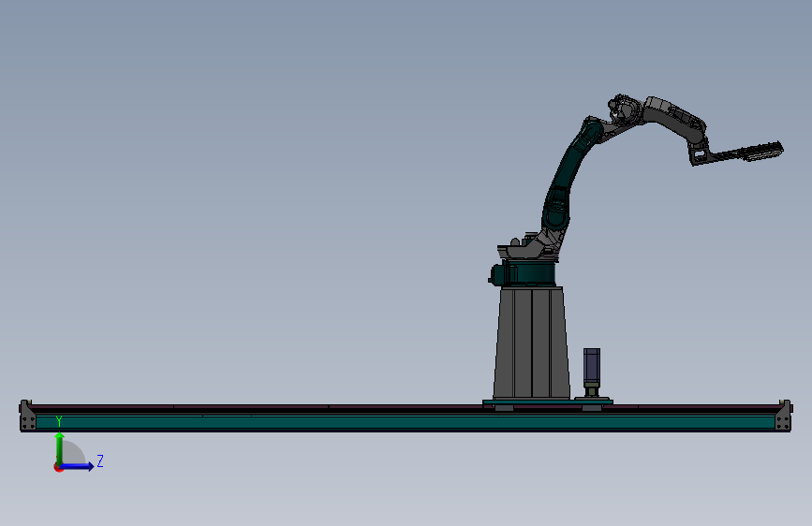Select the teal carriage plate under the pedestal

tap(547, 402)
